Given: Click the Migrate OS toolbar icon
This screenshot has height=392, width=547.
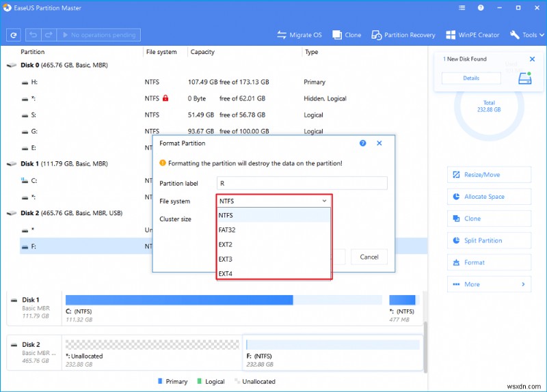Looking at the screenshot, I should 299,35.
